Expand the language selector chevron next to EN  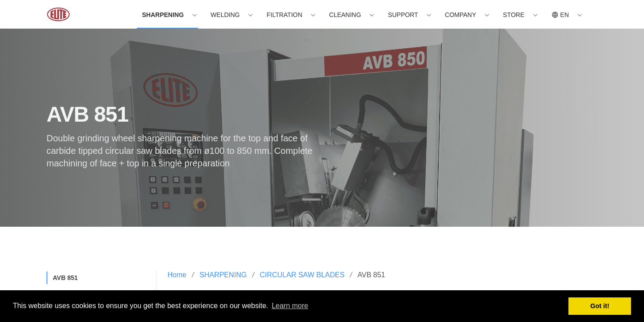coord(580,15)
